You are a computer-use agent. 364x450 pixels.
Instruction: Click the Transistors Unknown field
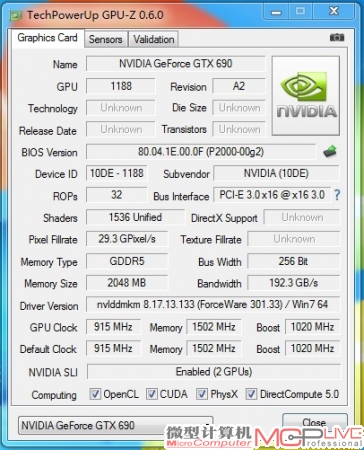(239, 129)
